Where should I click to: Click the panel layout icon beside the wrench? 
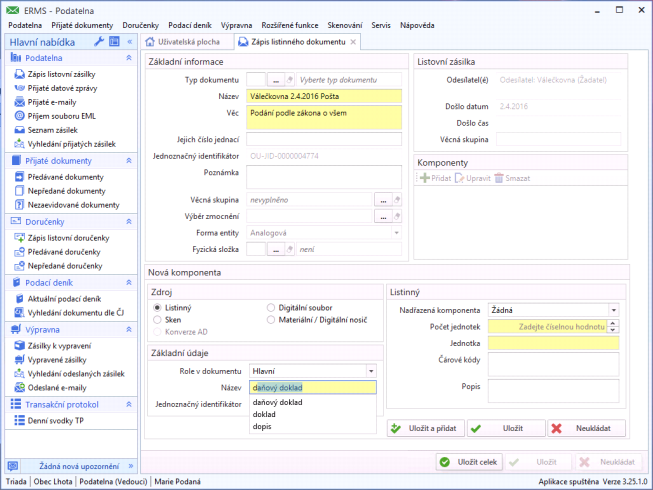[114, 42]
